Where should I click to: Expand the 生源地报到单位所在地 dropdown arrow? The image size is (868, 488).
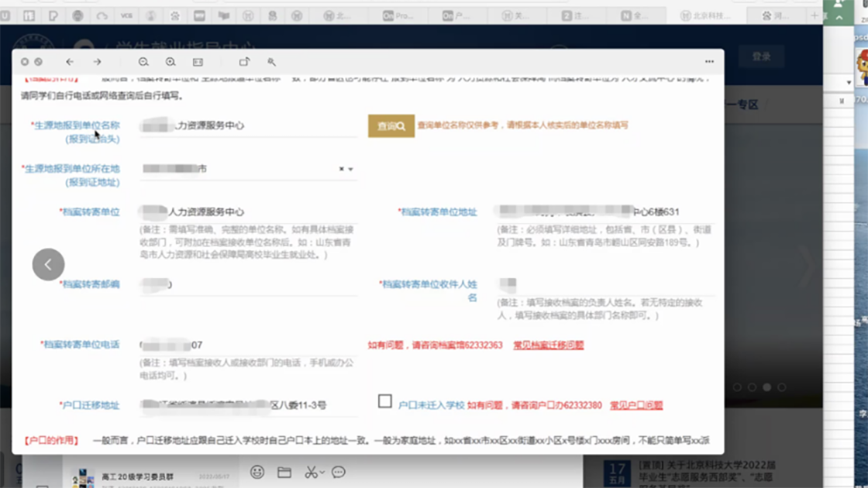pyautogui.click(x=351, y=169)
